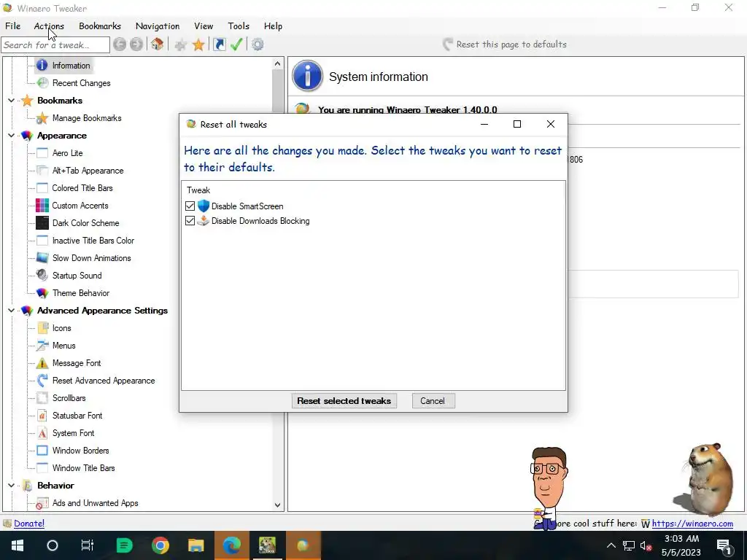
Task: Select Scrollbars in the tree
Action: coord(69,398)
